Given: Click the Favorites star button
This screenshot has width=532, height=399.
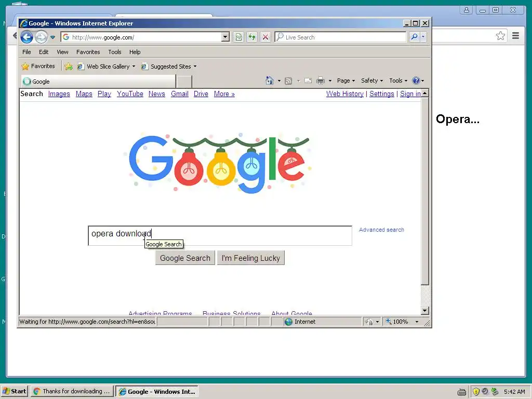Looking at the screenshot, I should pyautogui.click(x=38, y=66).
